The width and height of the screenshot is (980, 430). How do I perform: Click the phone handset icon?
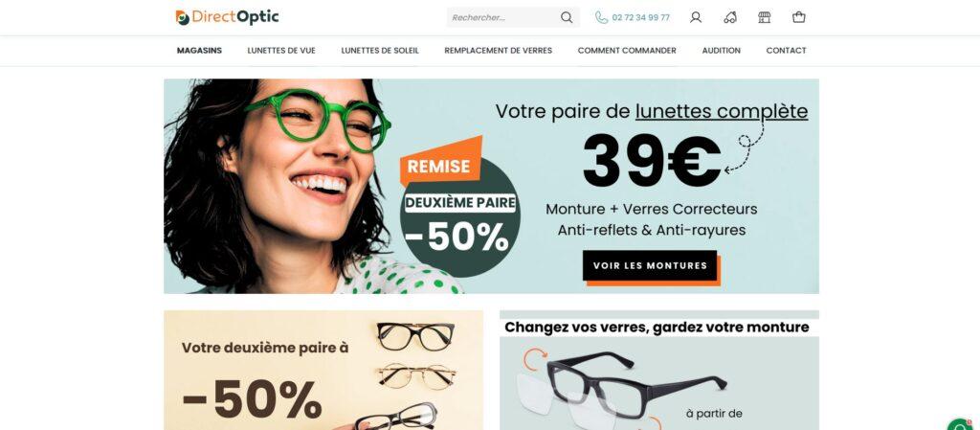pyautogui.click(x=601, y=17)
